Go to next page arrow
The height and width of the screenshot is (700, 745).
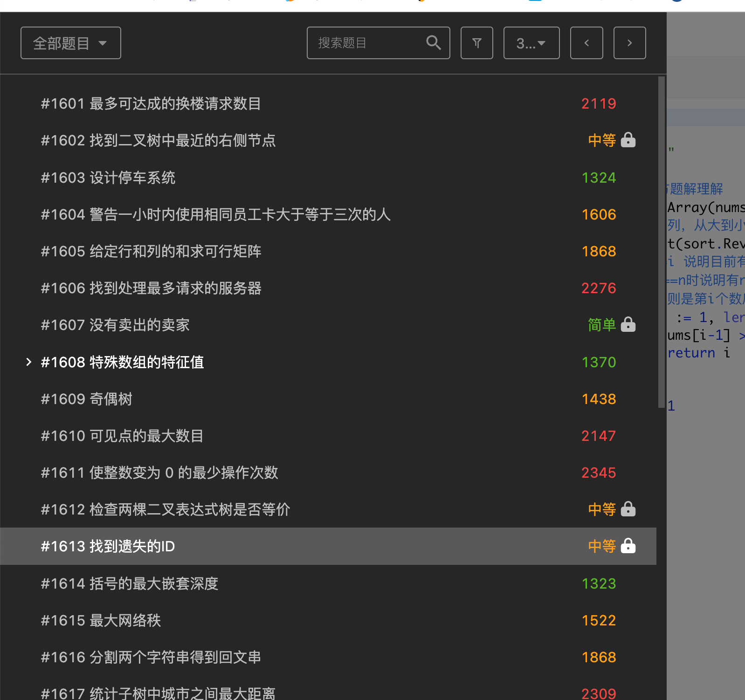coord(629,43)
